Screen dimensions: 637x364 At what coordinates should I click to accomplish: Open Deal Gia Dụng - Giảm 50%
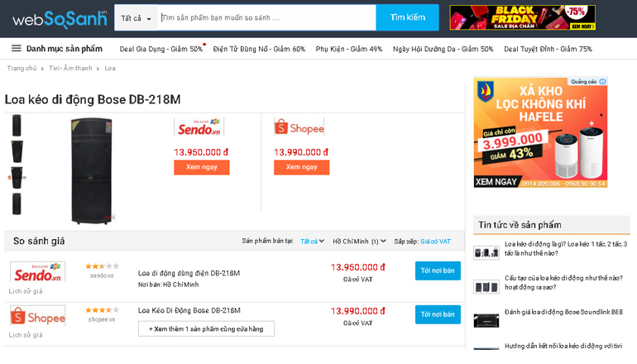pyautogui.click(x=160, y=49)
